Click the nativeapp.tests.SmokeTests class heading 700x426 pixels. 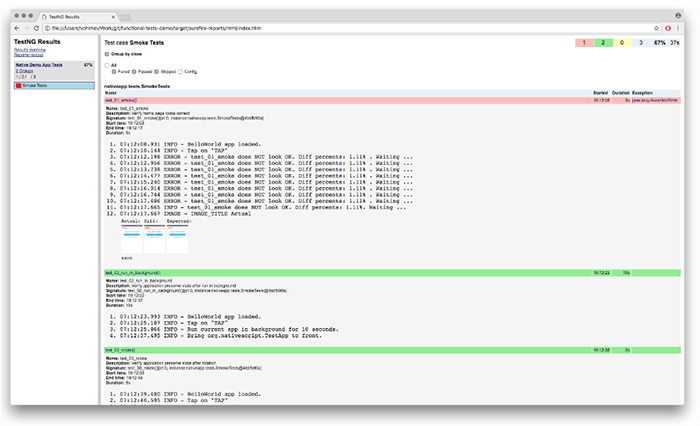click(x=137, y=86)
